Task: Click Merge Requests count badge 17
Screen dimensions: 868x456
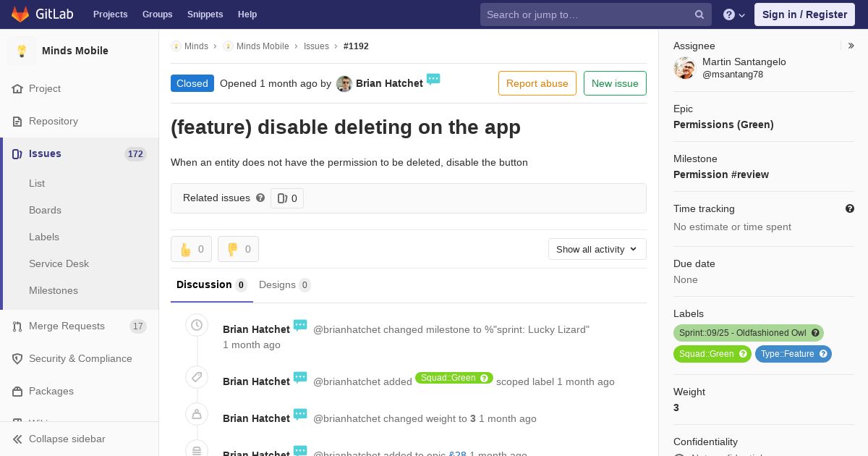Action: pyautogui.click(x=138, y=326)
